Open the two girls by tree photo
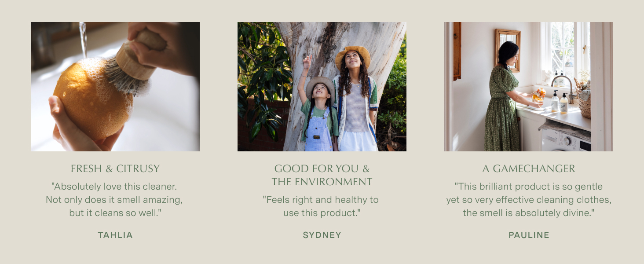Viewport: 644px width, 264px height. point(322,87)
